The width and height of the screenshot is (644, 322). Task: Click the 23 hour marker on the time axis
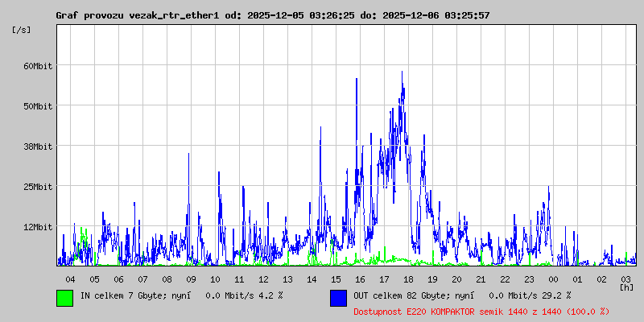529,279
